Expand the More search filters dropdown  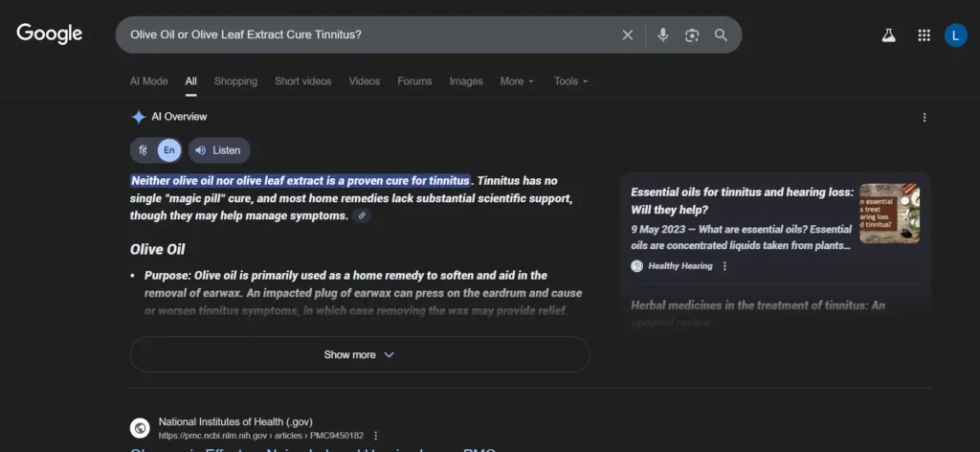tap(517, 81)
